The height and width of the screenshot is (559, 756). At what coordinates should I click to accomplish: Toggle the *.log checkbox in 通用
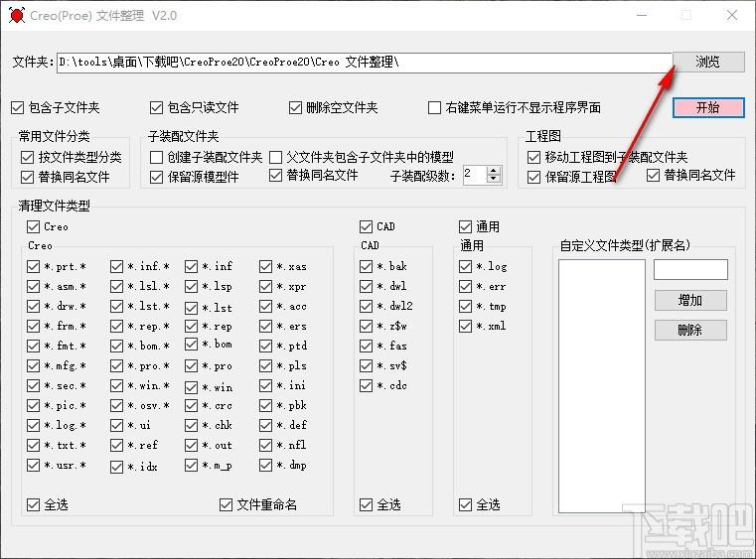pos(465,266)
